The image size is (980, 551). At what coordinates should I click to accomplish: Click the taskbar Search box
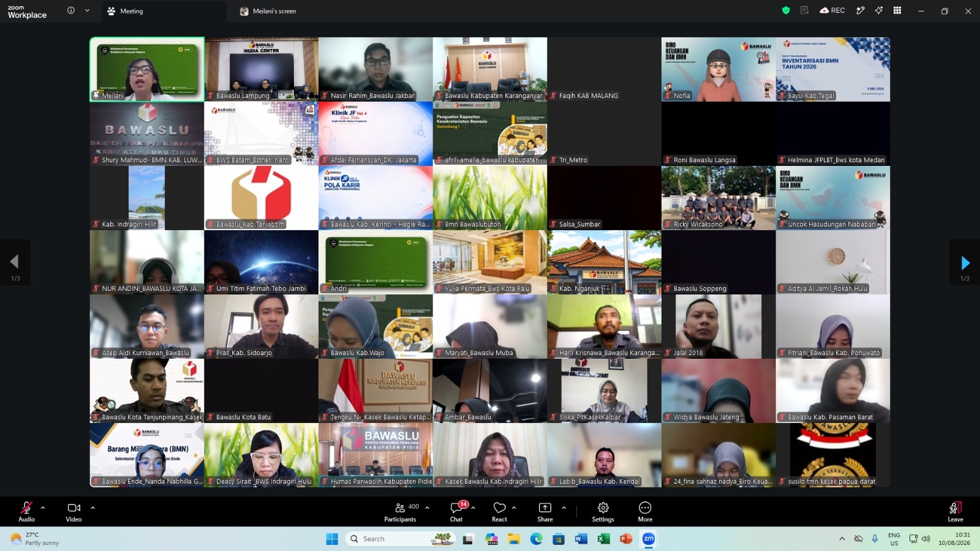point(401,539)
